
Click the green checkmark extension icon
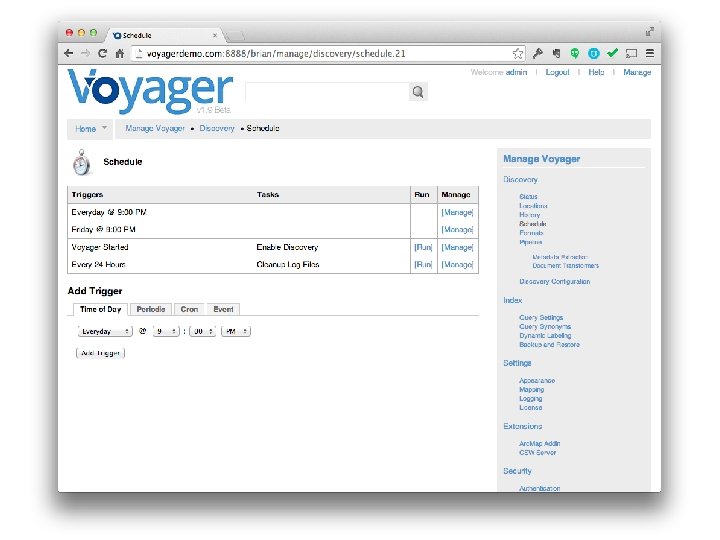click(x=612, y=53)
